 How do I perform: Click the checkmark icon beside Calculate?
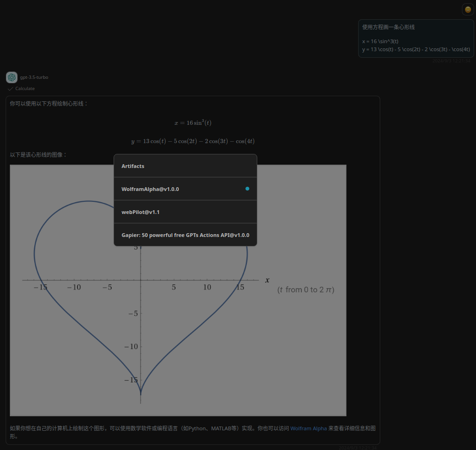[x=10, y=89]
